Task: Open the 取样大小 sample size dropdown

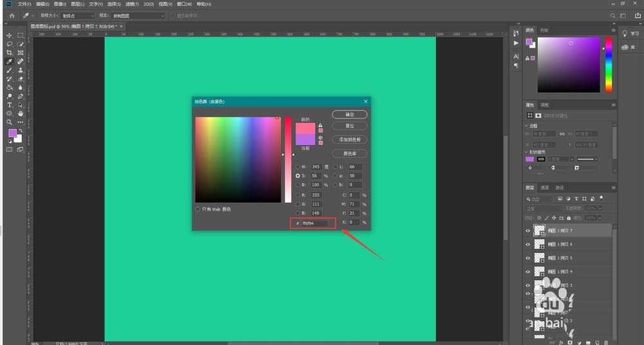Action: (77, 15)
